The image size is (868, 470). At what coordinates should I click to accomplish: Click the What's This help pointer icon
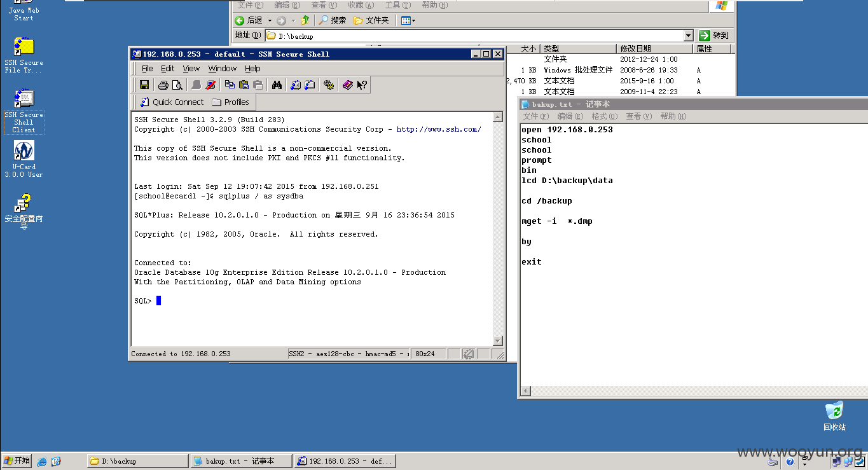point(362,85)
